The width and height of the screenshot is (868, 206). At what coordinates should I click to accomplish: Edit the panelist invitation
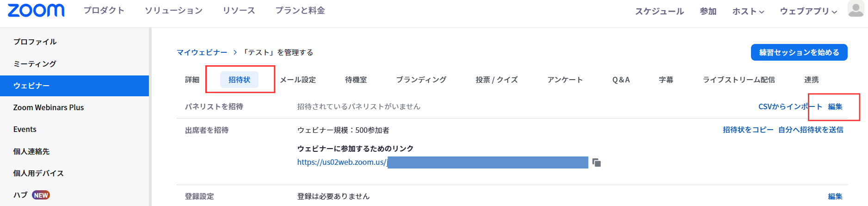(x=835, y=106)
